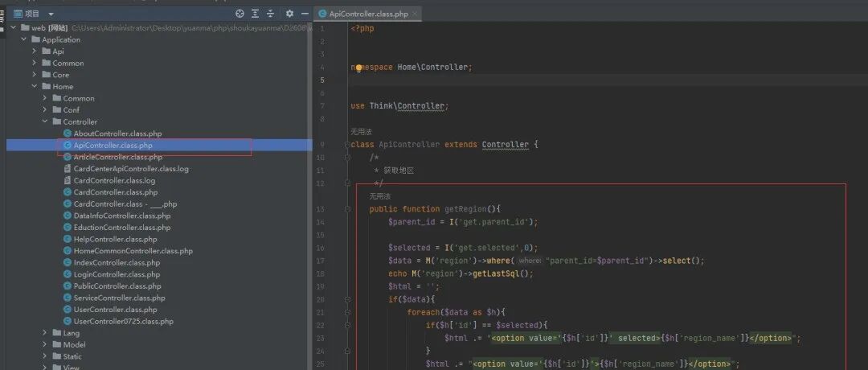Collapse the Controller folder

coord(45,121)
